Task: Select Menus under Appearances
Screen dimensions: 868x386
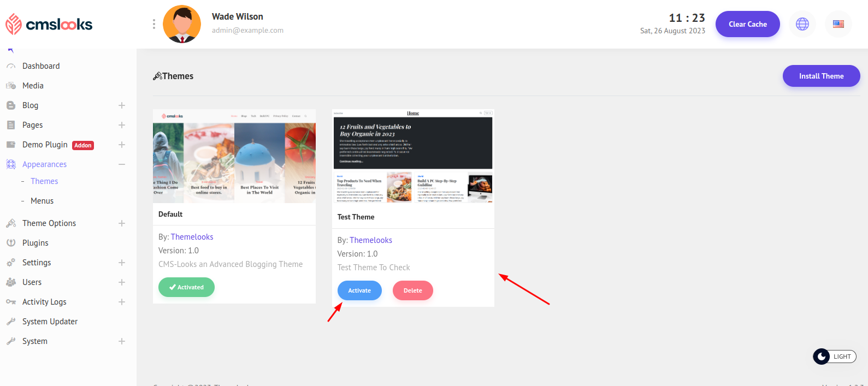Action: coord(42,201)
